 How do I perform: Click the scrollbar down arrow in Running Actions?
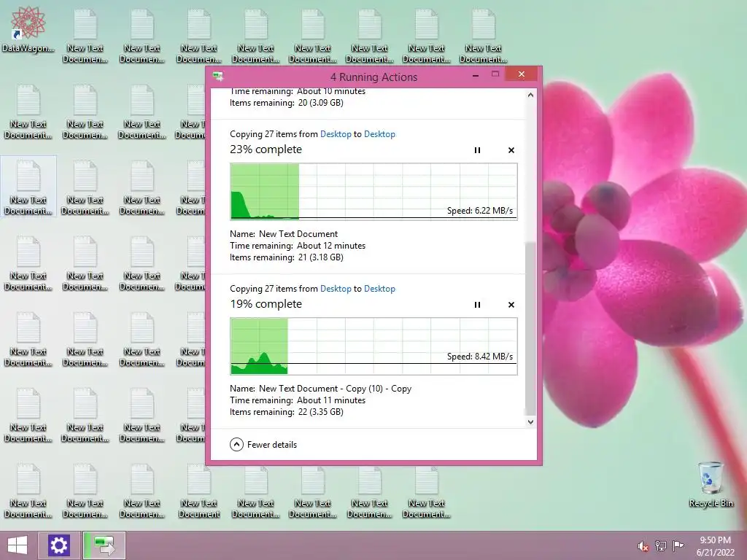pos(530,422)
